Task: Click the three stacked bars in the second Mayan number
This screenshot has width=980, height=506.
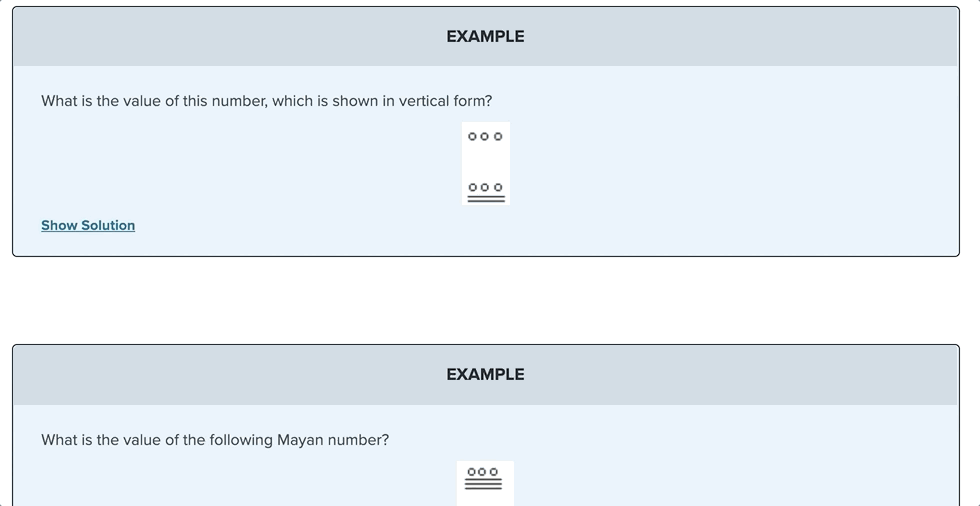Action: coord(483,484)
